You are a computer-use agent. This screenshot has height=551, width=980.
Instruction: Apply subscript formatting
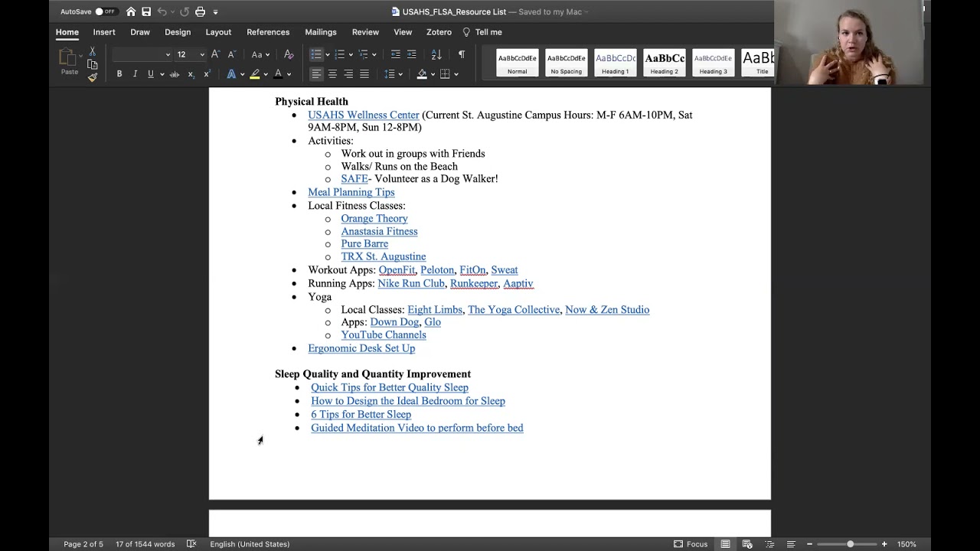point(191,74)
